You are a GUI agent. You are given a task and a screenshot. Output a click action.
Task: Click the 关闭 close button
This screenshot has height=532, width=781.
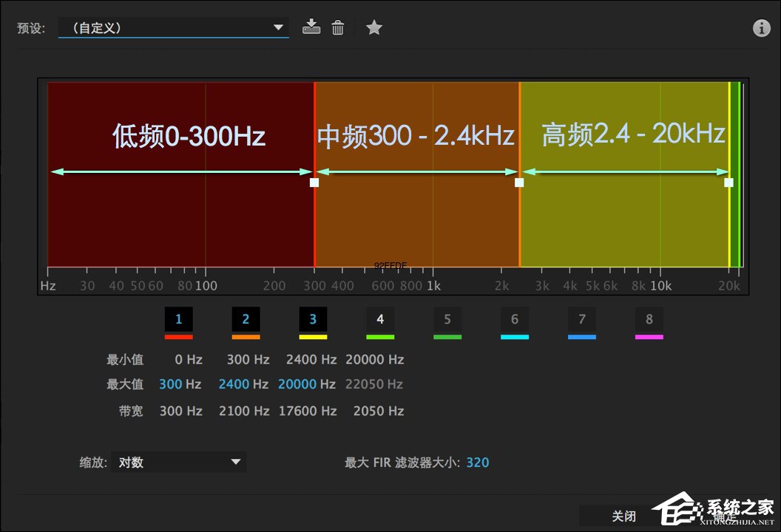(x=623, y=516)
